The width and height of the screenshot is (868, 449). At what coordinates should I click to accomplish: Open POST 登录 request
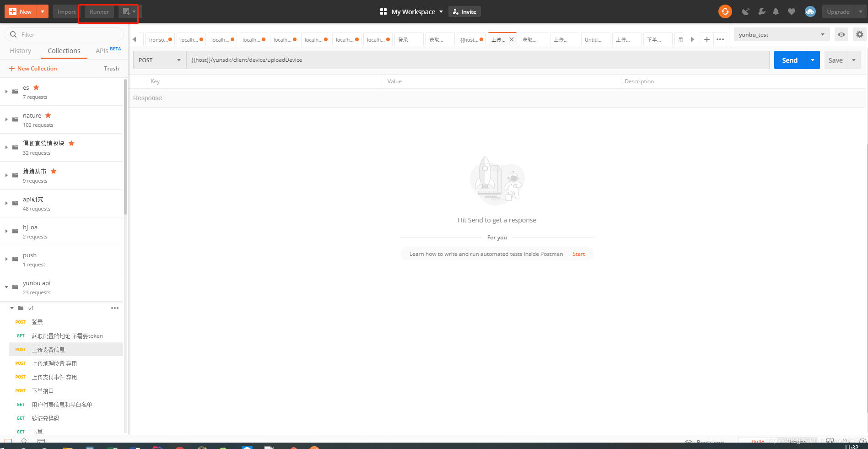[x=66, y=322]
